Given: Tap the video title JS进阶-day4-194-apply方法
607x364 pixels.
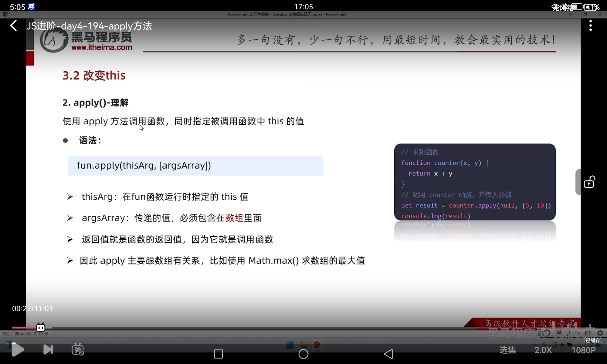Looking at the screenshot, I should tap(89, 26).
